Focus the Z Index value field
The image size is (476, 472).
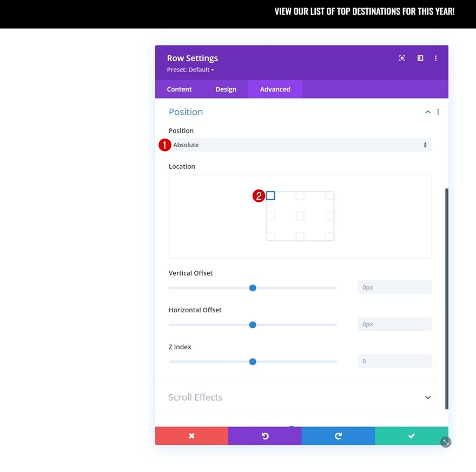tap(395, 361)
